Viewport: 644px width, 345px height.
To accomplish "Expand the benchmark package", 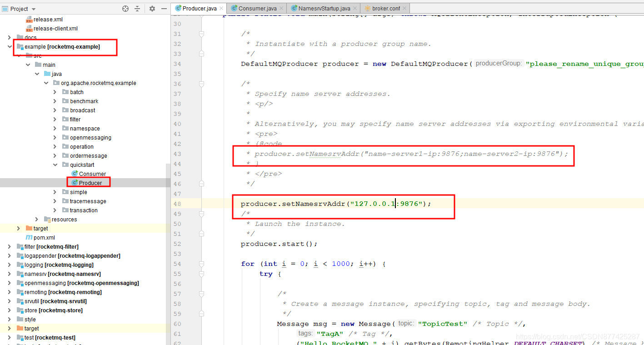I will [x=55, y=101].
